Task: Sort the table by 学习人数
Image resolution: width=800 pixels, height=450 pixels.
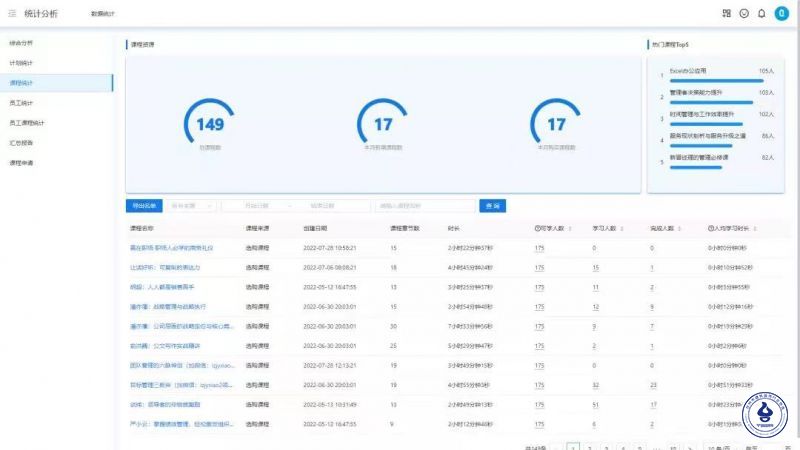Action: pos(622,229)
